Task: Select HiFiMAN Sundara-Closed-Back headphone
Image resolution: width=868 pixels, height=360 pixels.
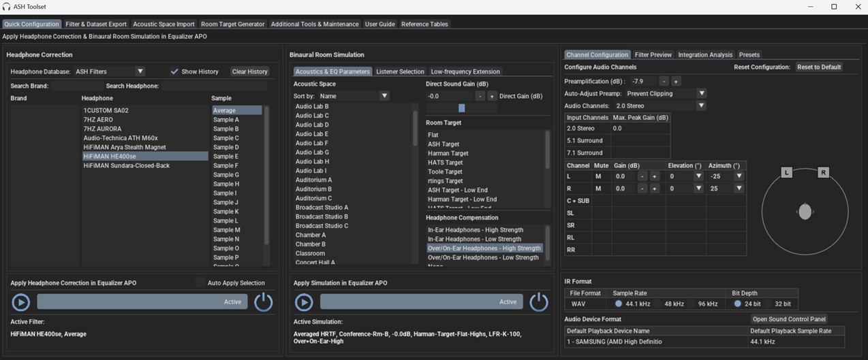Action: point(127,165)
